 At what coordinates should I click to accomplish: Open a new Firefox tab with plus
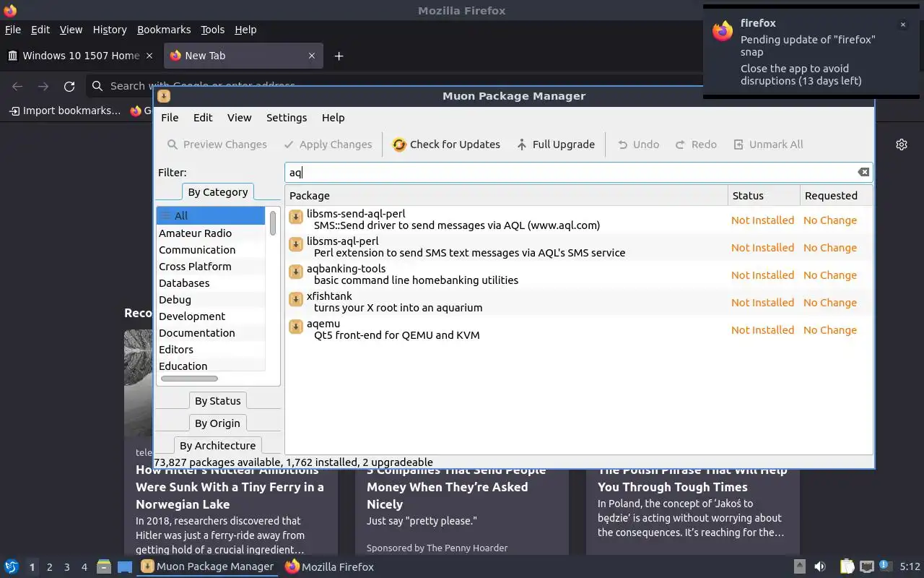pos(339,56)
